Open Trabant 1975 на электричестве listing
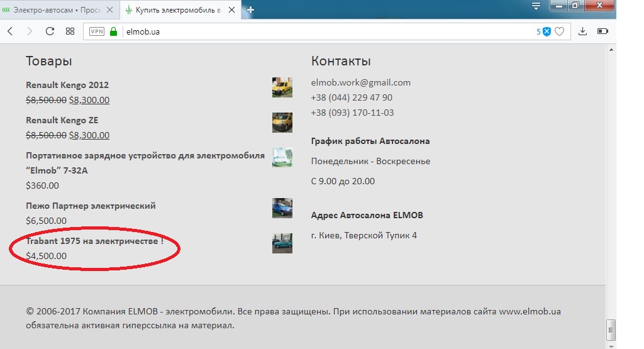 (94, 241)
